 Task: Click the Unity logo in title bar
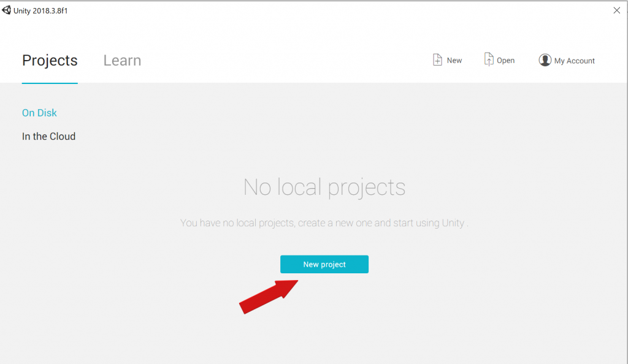(x=6, y=10)
